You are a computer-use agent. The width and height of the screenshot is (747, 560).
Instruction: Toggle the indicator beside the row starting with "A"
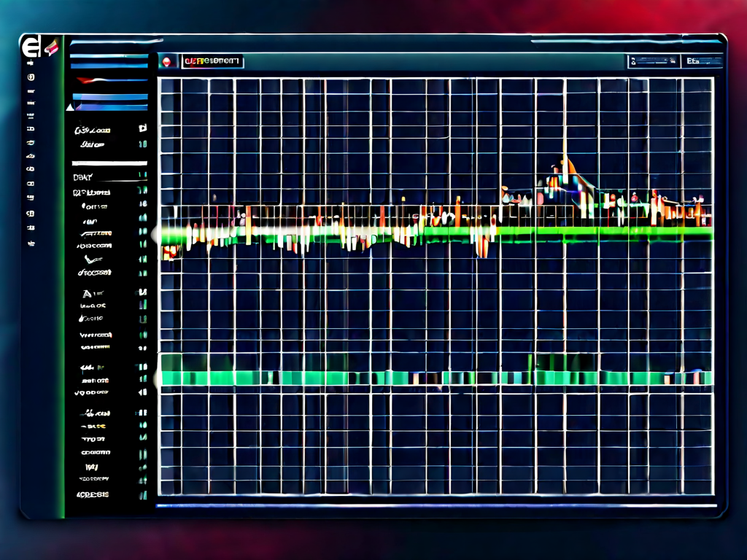[142, 292]
